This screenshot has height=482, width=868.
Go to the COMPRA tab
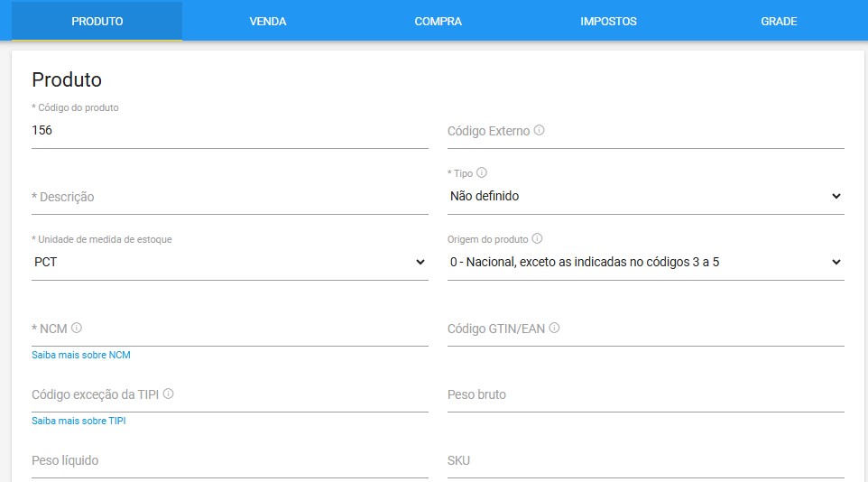(438, 21)
